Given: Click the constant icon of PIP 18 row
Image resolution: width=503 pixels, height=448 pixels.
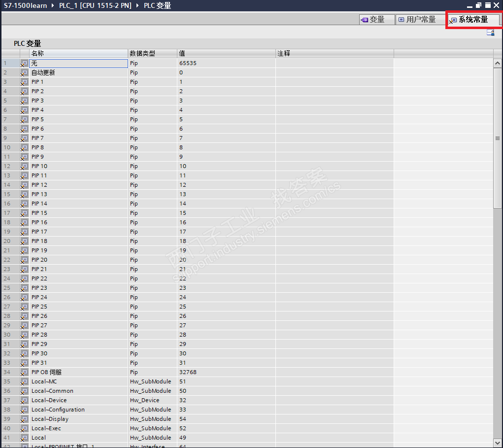Looking at the screenshot, I should point(24,241).
